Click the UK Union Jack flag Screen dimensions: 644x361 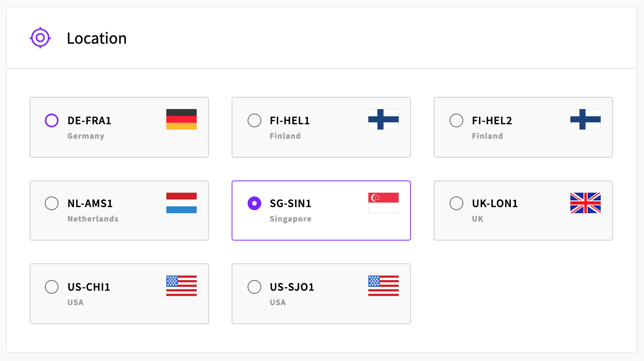(585, 203)
